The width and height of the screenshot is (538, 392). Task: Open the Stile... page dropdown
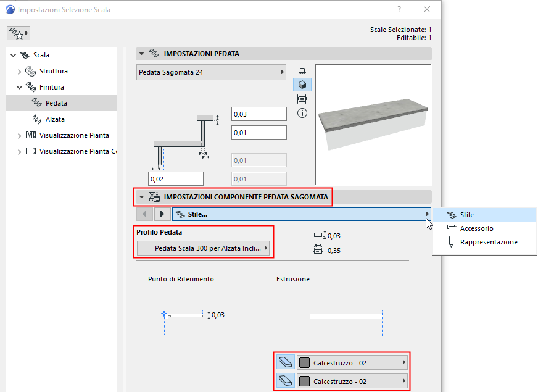click(x=302, y=214)
